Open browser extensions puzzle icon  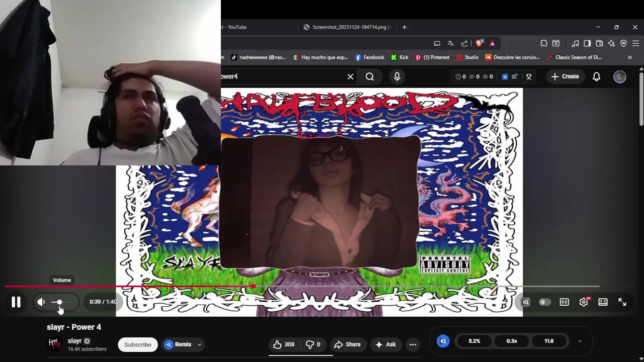pos(544,43)
